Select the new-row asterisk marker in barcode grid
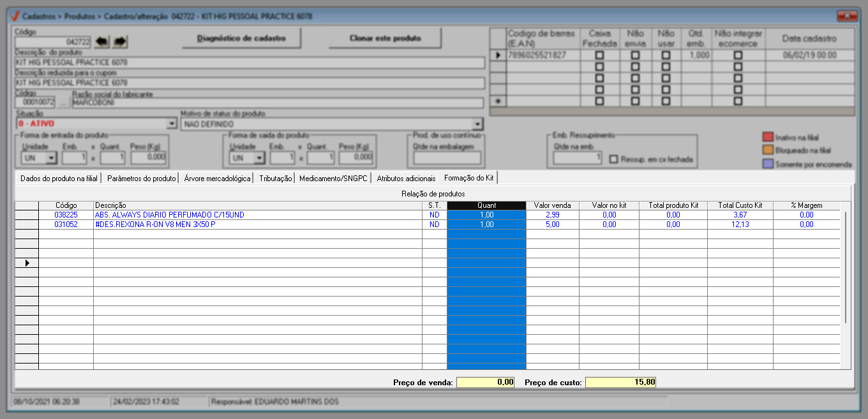This screenshot has width=868, height=419. point(498,101)
